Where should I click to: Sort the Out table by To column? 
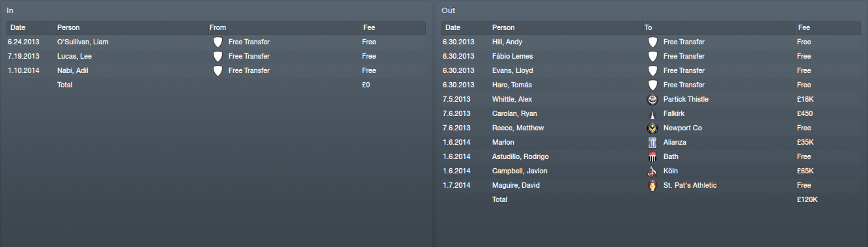tap(719, 27)
